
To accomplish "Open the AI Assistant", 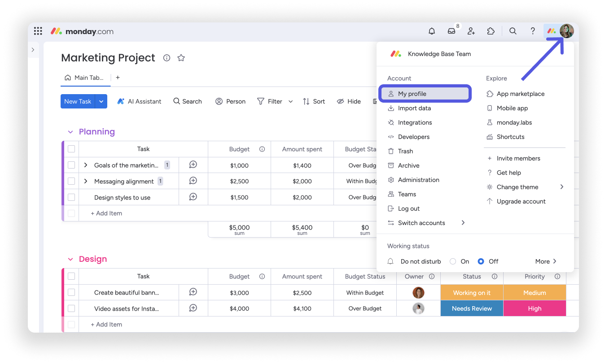I will tap(139, 101).
